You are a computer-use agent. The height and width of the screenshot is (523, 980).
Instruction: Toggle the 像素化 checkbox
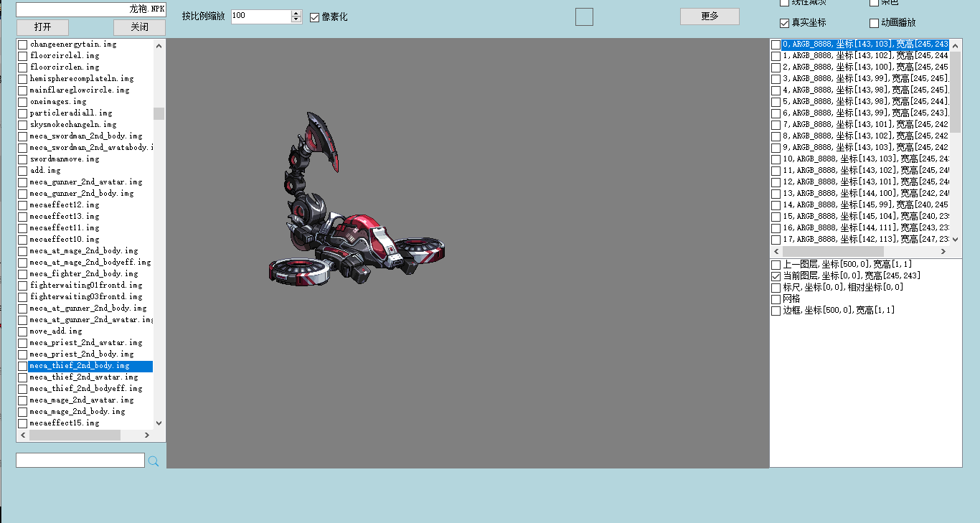click(315, 17)
